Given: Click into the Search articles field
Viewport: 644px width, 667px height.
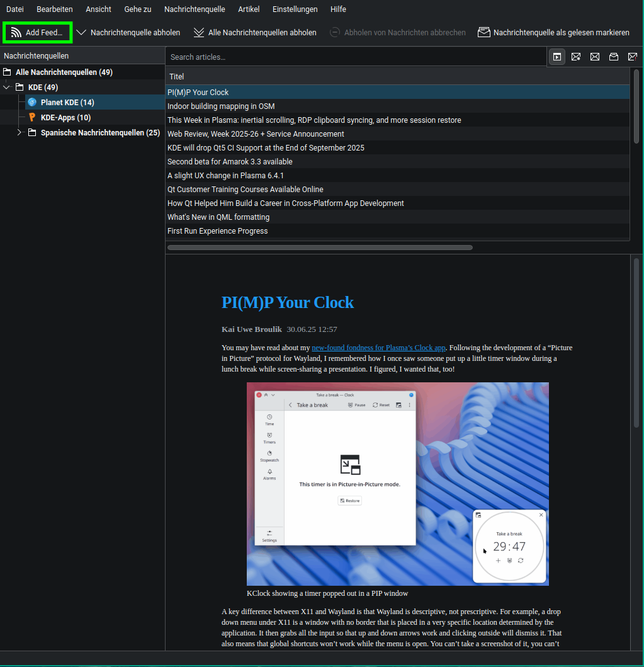Looking at the screenshot, I should click(356, 57).
